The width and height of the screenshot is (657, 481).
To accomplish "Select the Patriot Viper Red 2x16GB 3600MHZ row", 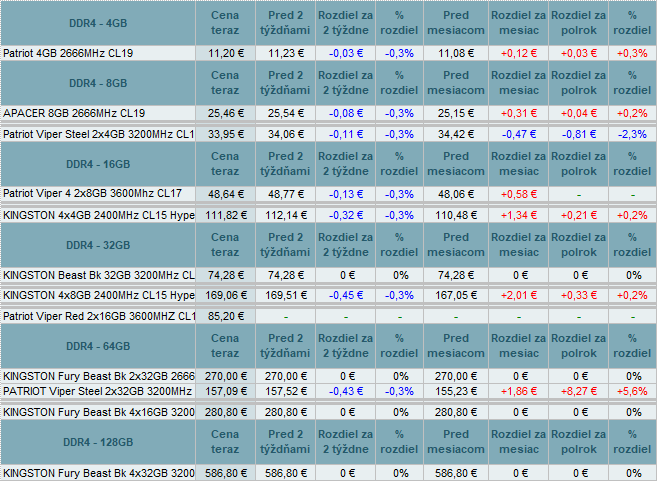I will [98, 316].
